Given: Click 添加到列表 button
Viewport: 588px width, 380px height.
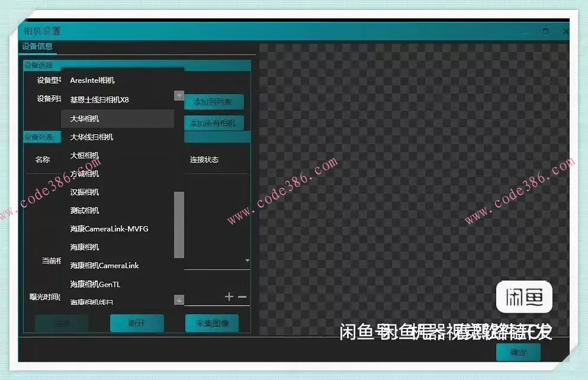Looking at the screenshot, I should [214, 102].
